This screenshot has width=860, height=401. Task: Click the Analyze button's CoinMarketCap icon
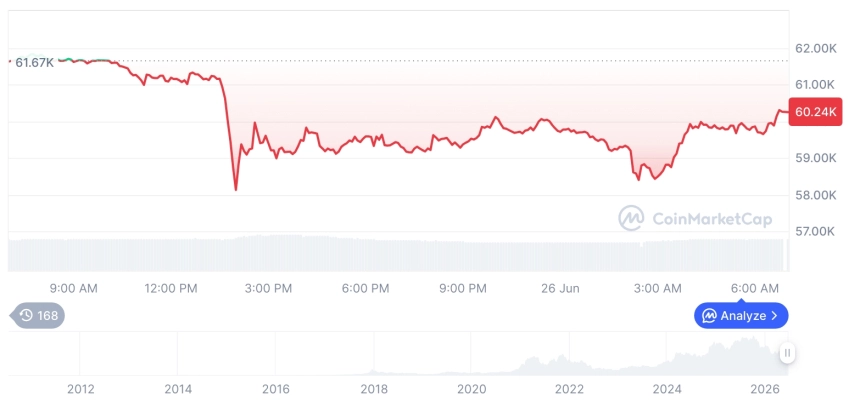[x=709, y=316]
